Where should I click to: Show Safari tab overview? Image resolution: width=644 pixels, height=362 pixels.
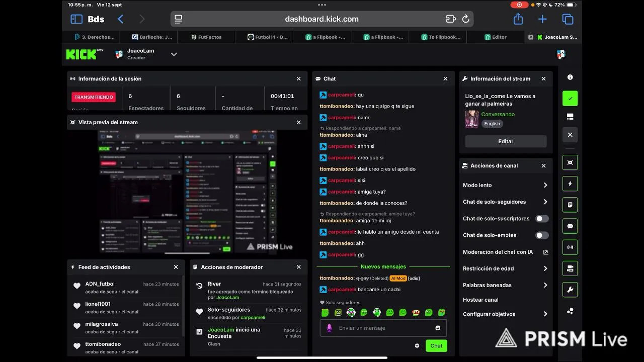(x=568, y=19)
